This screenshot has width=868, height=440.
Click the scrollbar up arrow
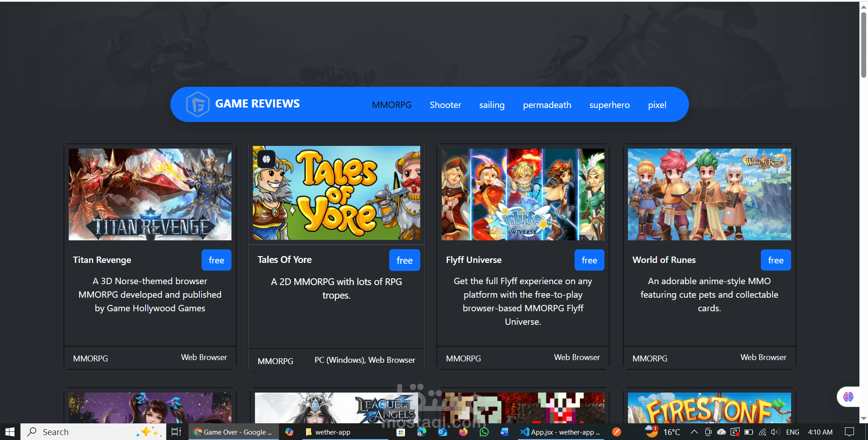pos(863,6)
